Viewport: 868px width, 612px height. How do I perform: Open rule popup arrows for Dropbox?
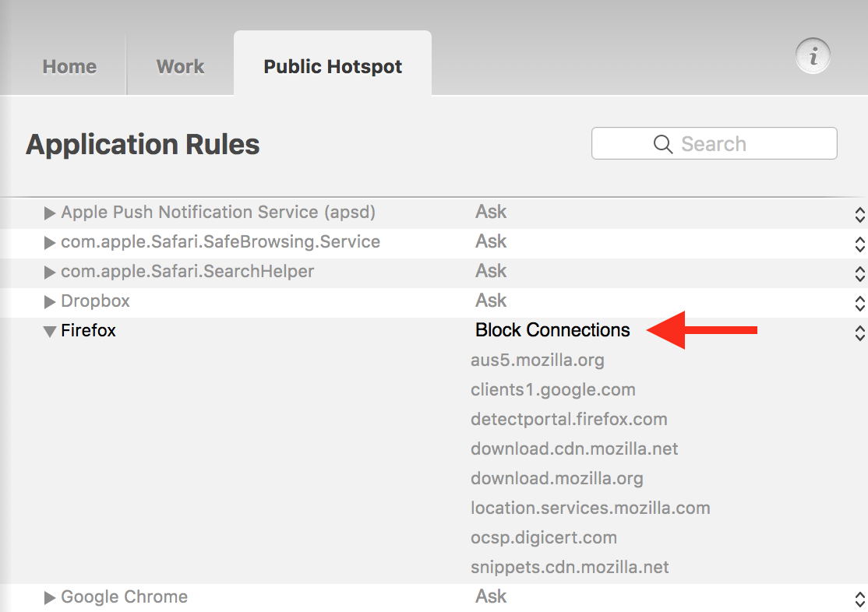(x=859, y=303)
